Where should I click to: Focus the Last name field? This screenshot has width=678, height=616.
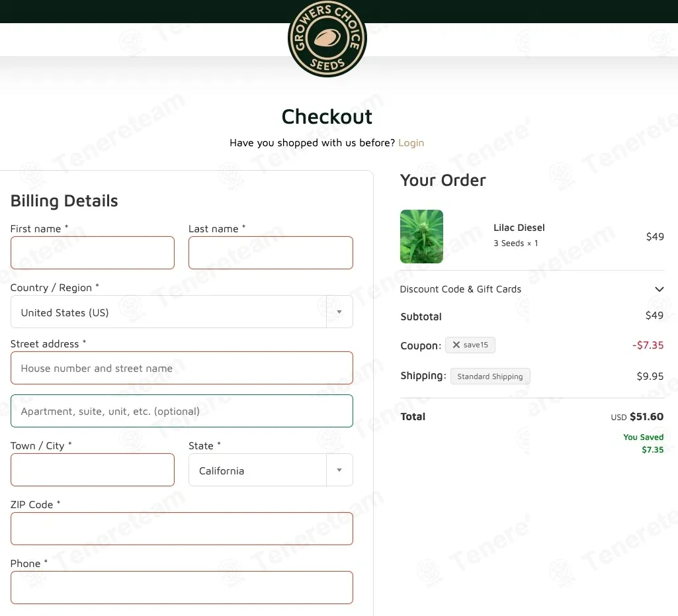(271, 253)
